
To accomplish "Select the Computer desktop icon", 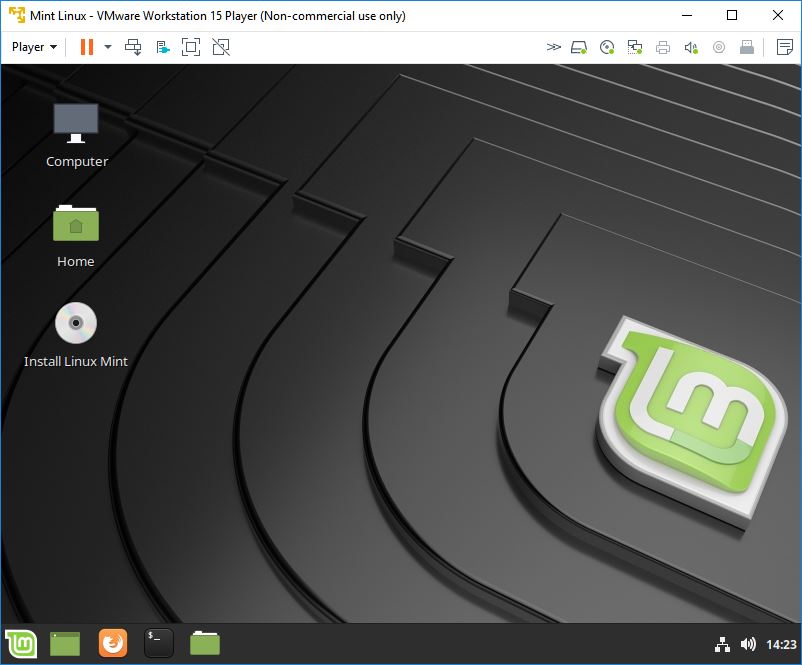I will [76, 124].
